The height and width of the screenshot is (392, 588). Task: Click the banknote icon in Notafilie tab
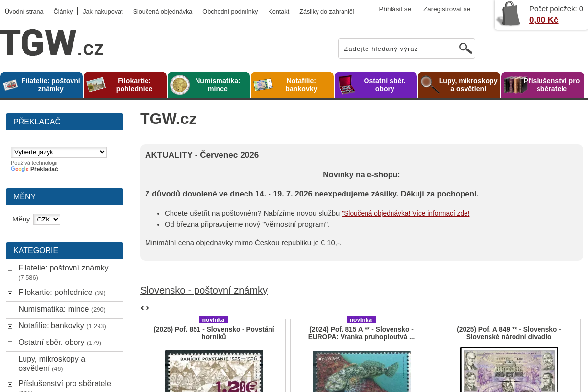tap(263, 85)
